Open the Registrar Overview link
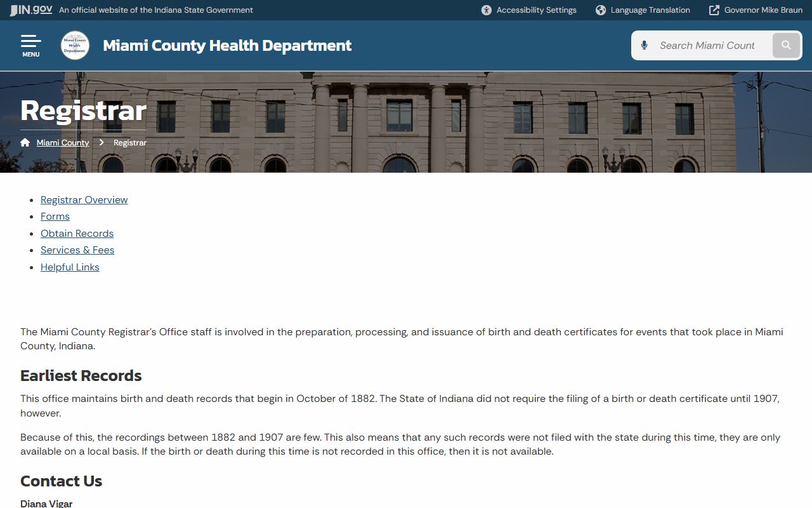The height and width of the screenshot is (508, 812). 84,200
